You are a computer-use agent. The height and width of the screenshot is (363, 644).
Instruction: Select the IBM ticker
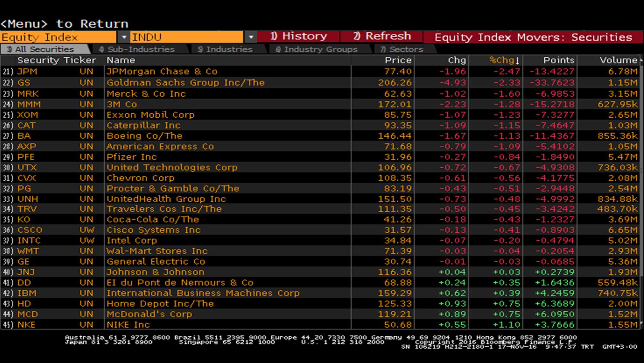27,293
